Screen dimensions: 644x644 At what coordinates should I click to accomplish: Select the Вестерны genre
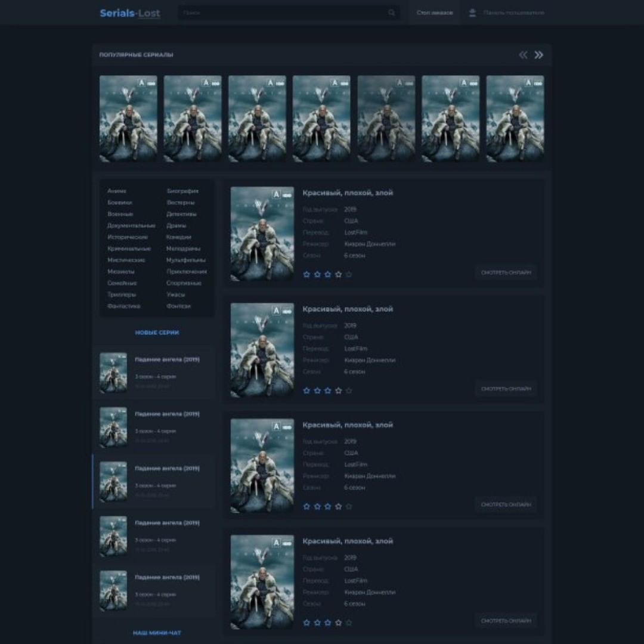(181, 203)
